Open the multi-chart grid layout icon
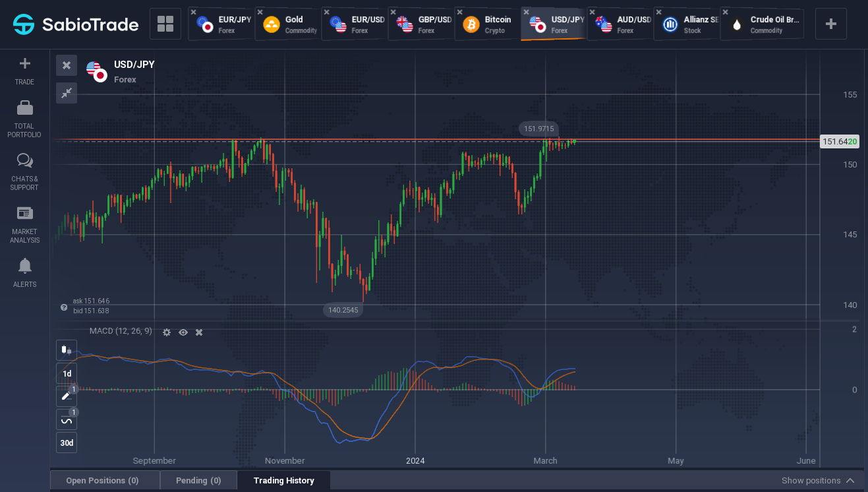Viewport: 868px width, 492px height. (x=165, y=24)
